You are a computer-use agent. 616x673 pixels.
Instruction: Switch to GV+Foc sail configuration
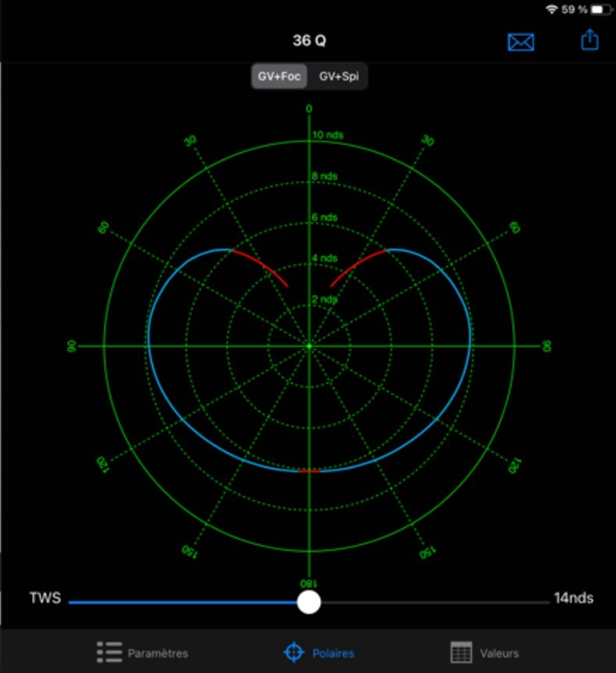[280, 77]
